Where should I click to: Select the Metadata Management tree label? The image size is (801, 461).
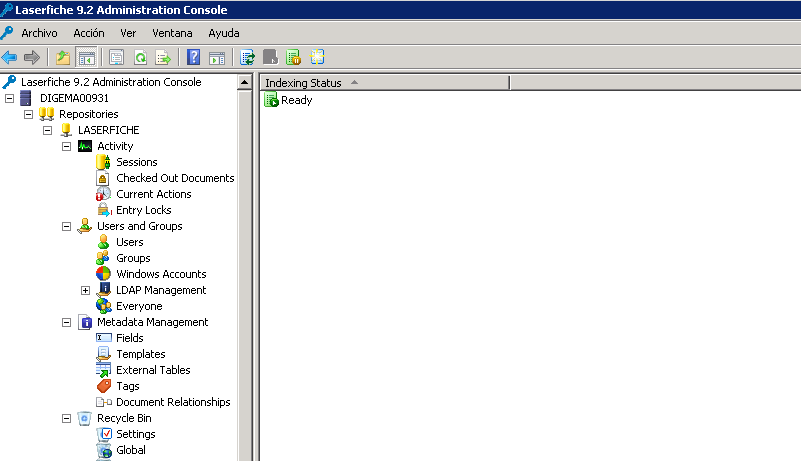[x=152, y=322]
